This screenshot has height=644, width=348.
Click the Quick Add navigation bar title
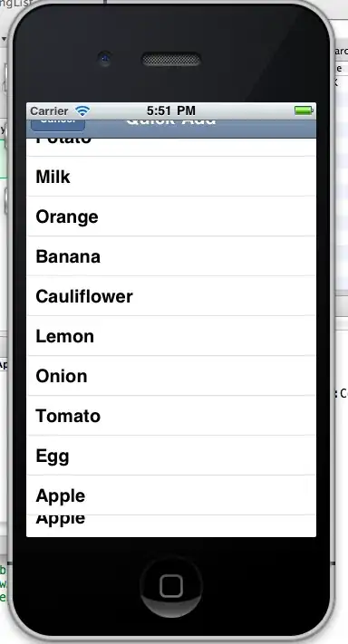(x=171, y=122)
